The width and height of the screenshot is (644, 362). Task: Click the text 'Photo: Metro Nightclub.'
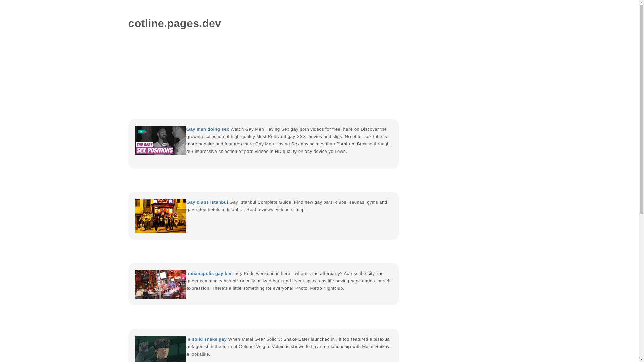320,288
